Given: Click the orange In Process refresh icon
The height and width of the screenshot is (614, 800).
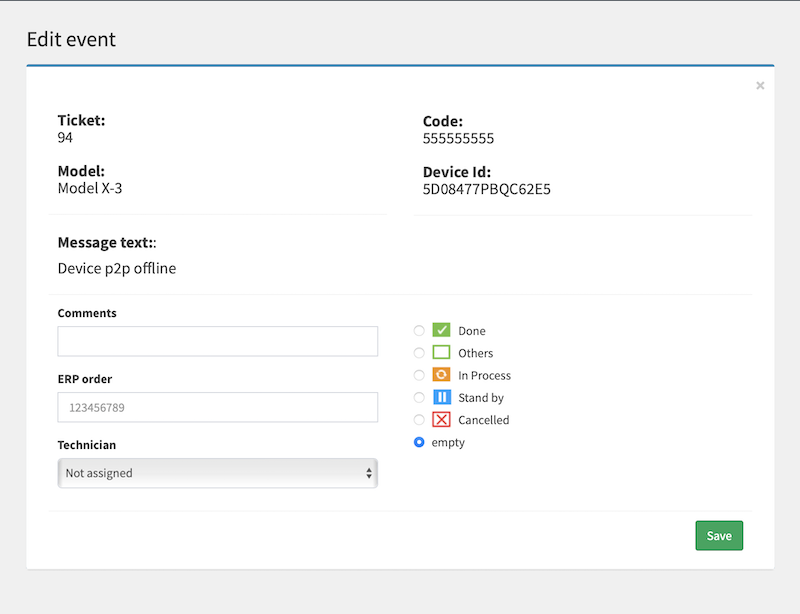Looking at the screenshot, I should click(441, 375).
